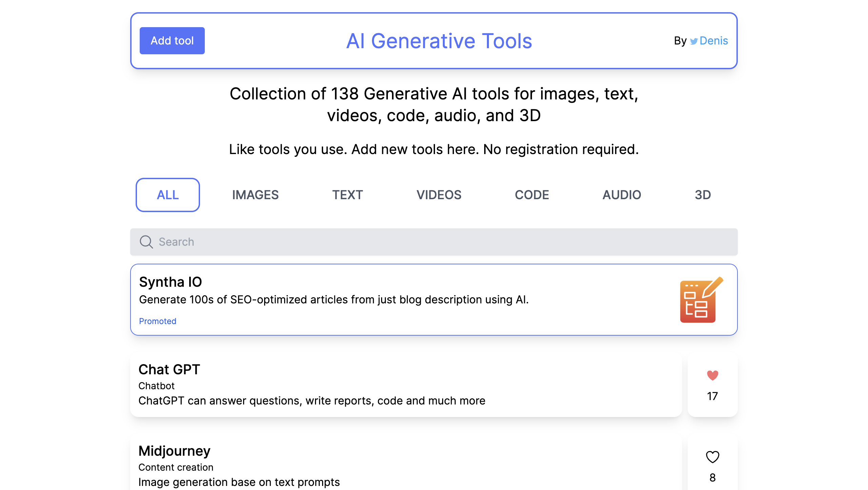The height and width of the screenshot is (490, 868).
Task: Open the AUDIO category tab
Action: click(x=622, y=195)
